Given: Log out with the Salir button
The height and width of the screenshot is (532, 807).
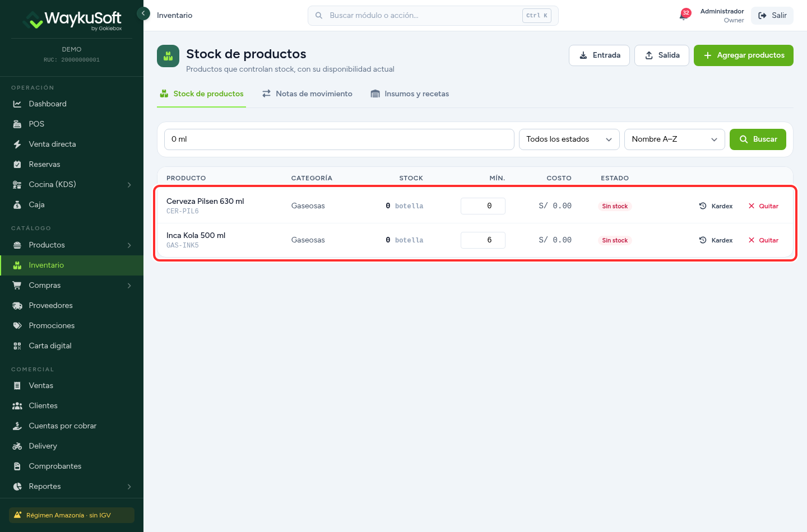Looking at the screenshot, I should point(772,16).
